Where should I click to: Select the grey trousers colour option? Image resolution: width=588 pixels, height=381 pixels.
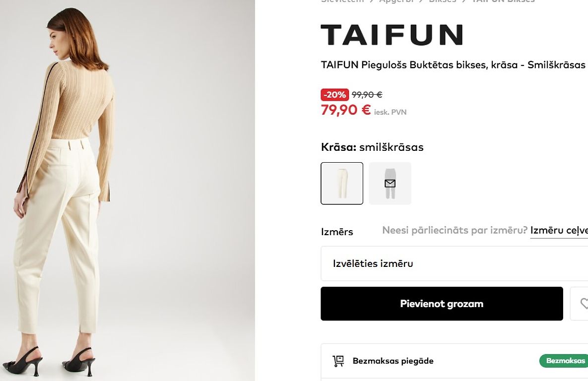tap(390, 184)
